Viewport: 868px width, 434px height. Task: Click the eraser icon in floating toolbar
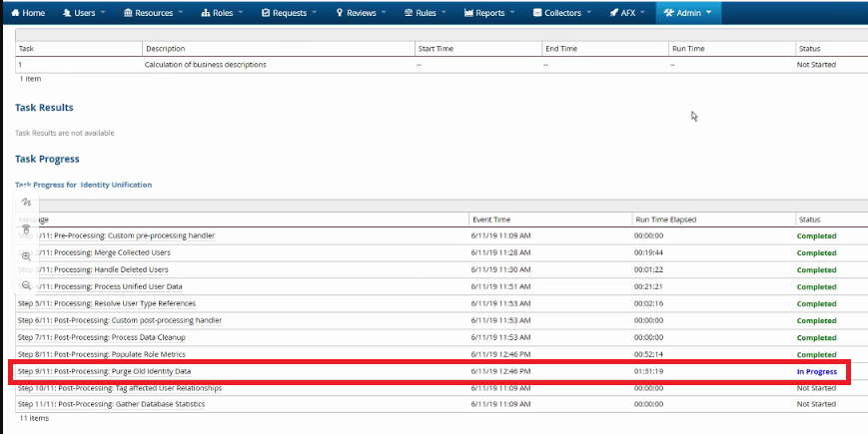(26, 229)
